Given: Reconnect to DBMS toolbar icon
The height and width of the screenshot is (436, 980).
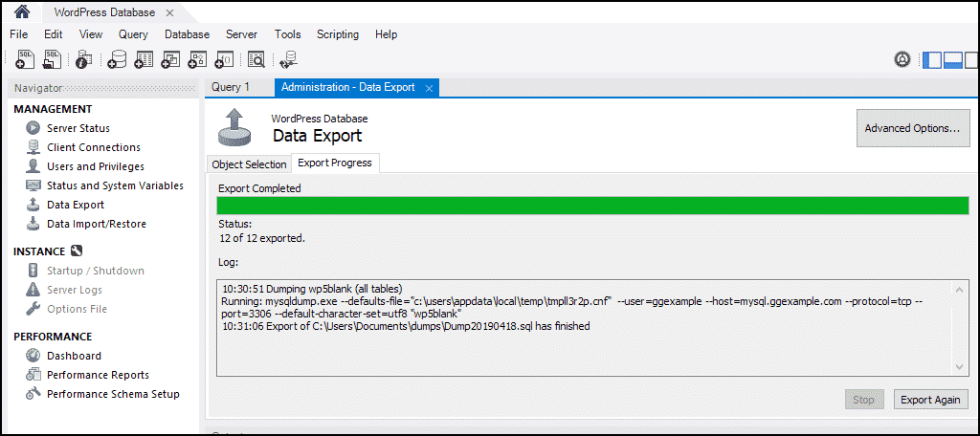Looking at the screenshot, I should [x=289, y=58].
